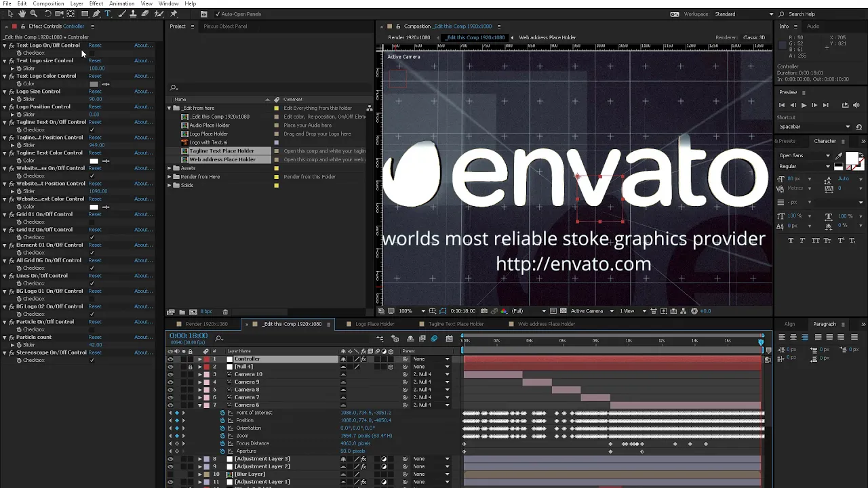Select Tagline Text Place Holder project item

click(222, 151)
